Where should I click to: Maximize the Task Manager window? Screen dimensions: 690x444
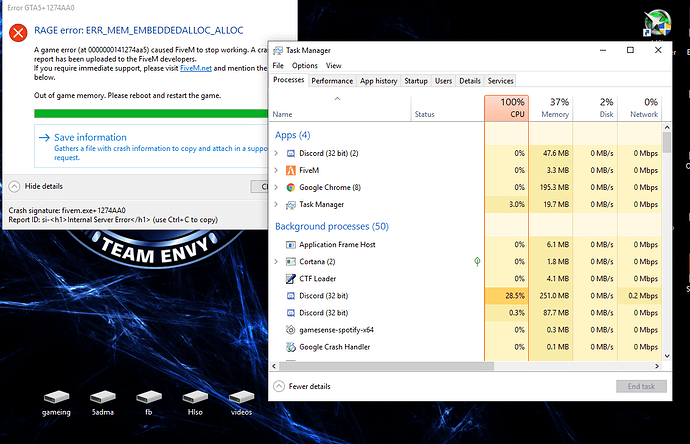pyautogui.click(x=630, y=50)
